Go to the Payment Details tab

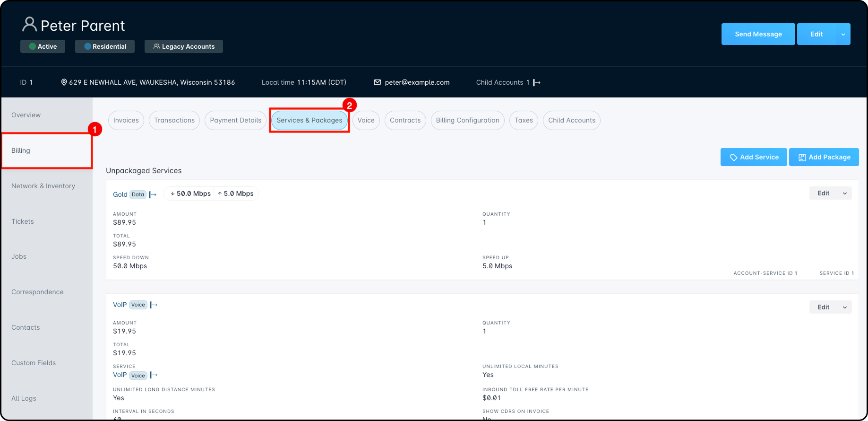click(235, 120)
